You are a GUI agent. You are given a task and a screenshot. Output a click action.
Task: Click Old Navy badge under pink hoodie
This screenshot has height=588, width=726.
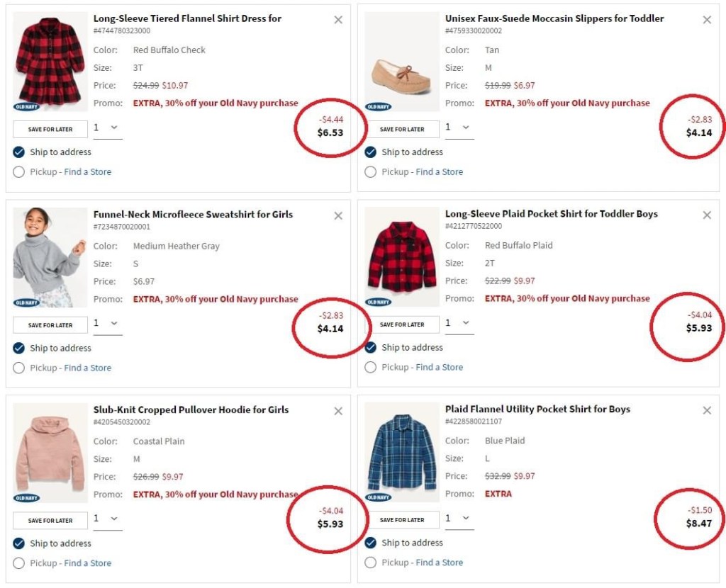[x=26, y=498]
